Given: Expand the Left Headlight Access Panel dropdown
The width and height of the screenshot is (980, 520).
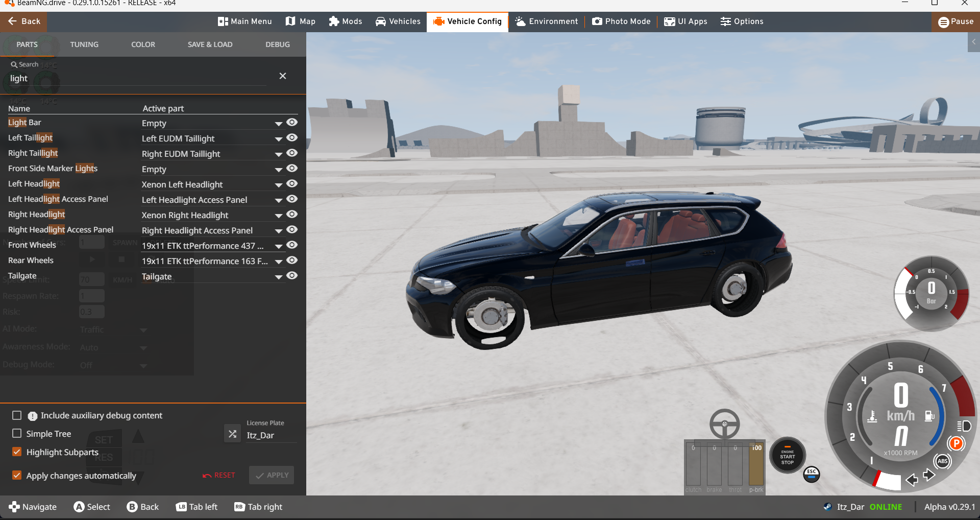Looking at the screenshot, I should [x=279, y=200].
